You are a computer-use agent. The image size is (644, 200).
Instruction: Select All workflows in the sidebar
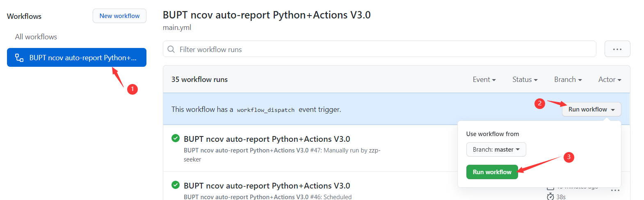click(36, 37)
